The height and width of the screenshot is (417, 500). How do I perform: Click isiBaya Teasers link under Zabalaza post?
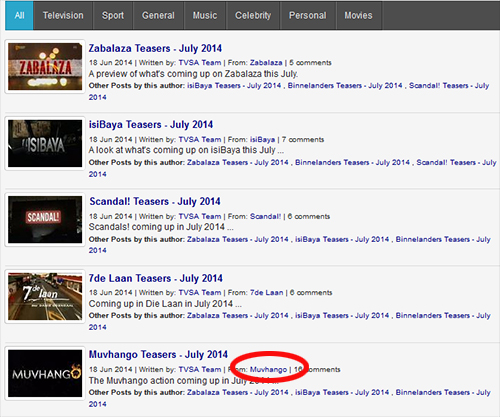[234, 86]
